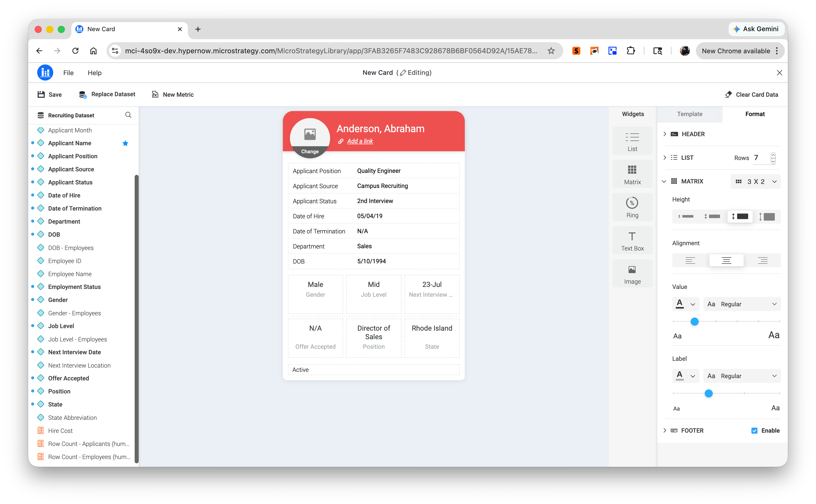Set value alignment to right
The width and height of the screenshot is (816, 504).
763,260
